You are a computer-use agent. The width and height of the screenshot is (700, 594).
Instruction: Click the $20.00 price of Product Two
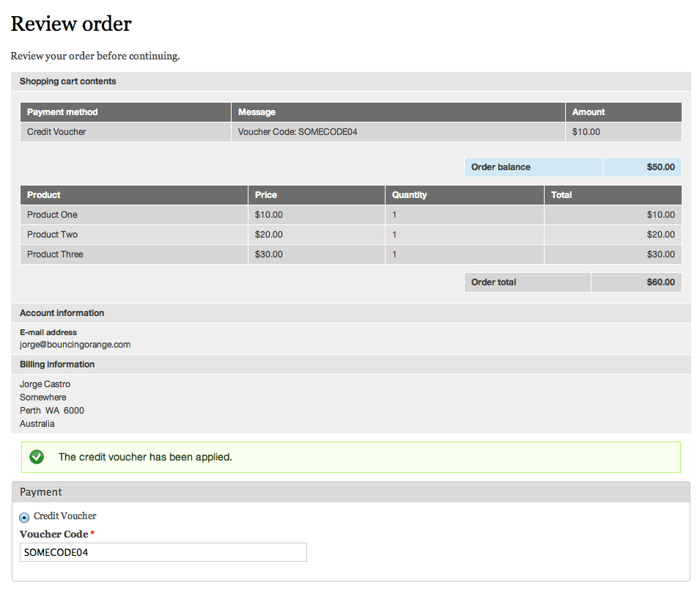point(269,235)
